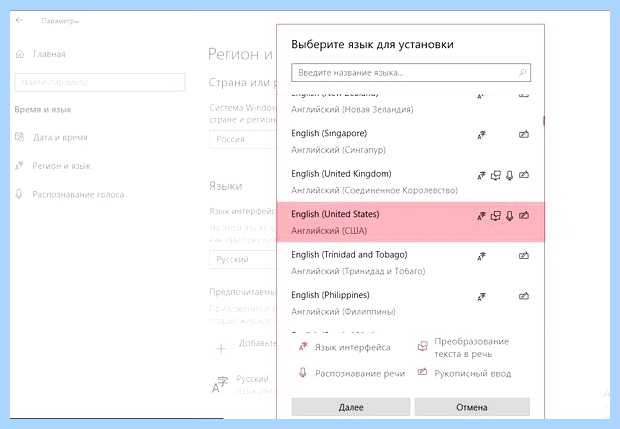Viewport: 620px width, 429px height.
Task: Click display language icon on English (Singapore) row
Action: pyautogui.click(x=481, y=135)
